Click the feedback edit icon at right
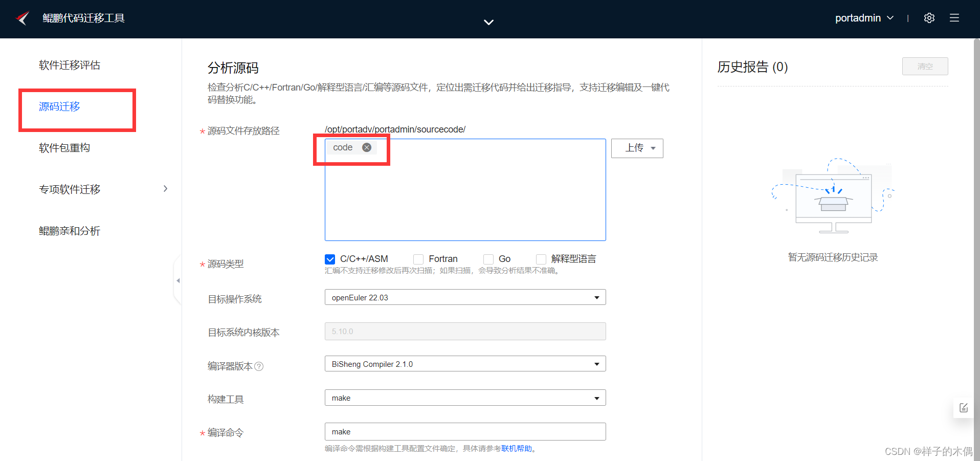Screen dimensions: 980x461 (964, 408)
